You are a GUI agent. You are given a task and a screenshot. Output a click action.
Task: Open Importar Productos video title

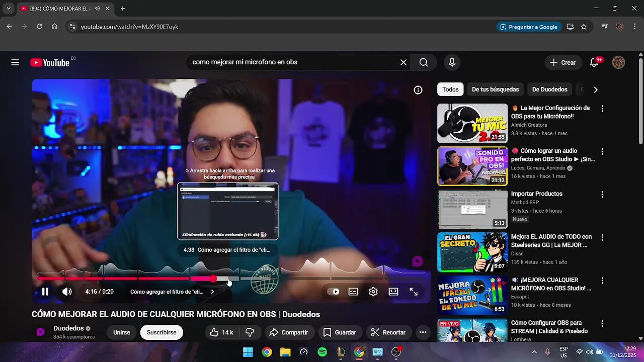pos(536,194)
